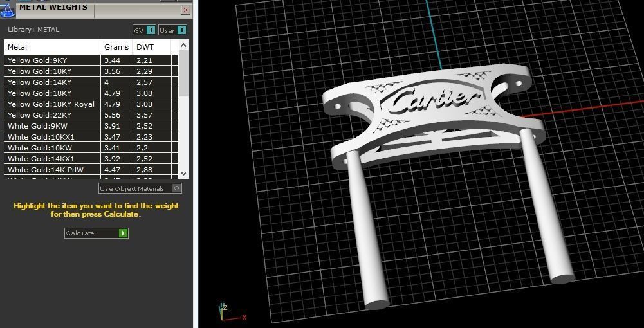Click the 3.44 grams value
This screenshot has width=644, height=328.
point(112,60)
